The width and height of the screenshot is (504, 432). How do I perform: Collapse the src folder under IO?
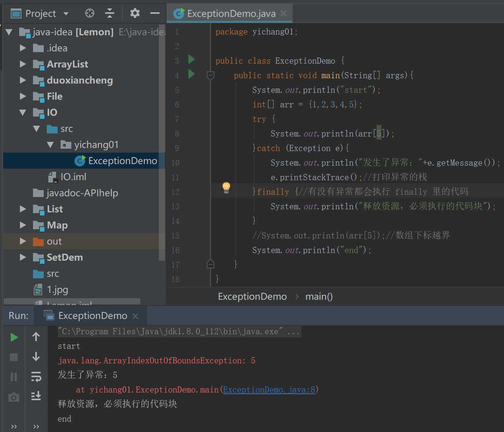(36, 128)
